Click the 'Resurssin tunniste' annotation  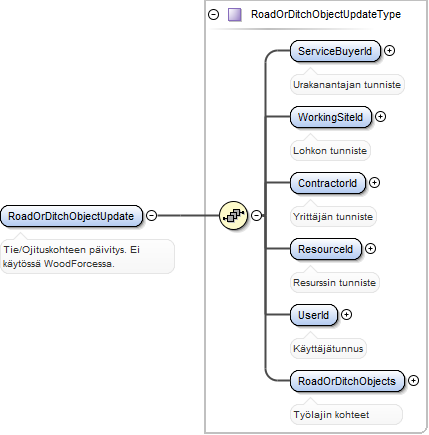click(335, 283)
